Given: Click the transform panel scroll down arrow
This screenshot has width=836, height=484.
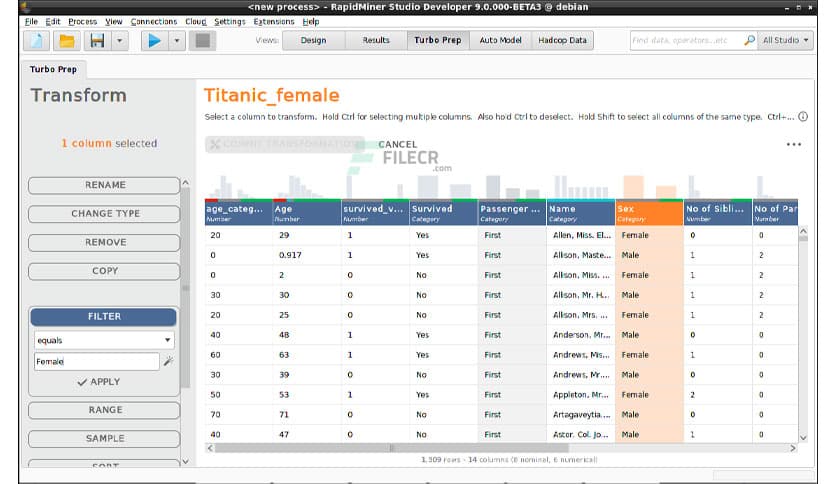Looking at the screenshot, I should coord(186,462).
